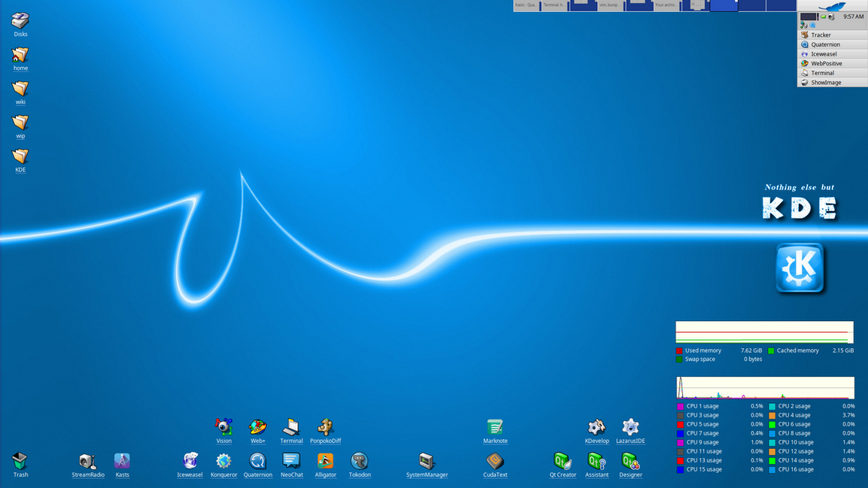The image size is (868, 488).
Task: Open the Kasts podcast app icon
Action: 122,461
